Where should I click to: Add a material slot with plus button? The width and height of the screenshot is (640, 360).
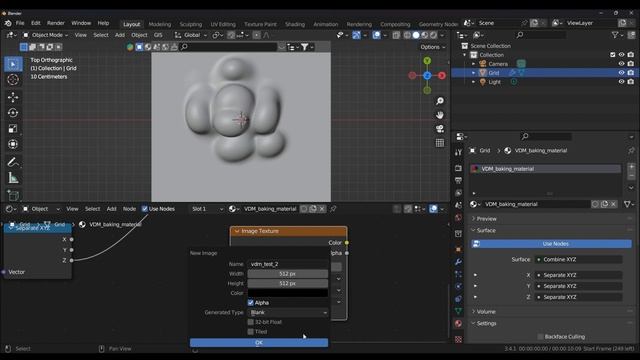[x=631, y=167]
